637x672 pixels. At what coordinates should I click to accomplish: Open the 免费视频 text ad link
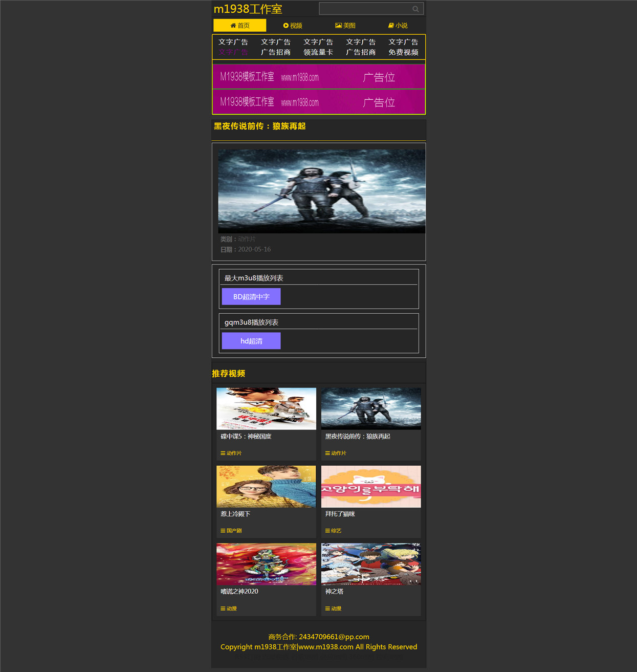click(x=403, y=52)
